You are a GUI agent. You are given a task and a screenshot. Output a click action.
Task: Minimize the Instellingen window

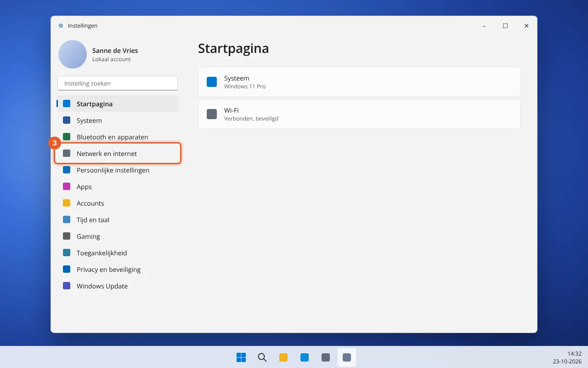(x=484, y=26)
